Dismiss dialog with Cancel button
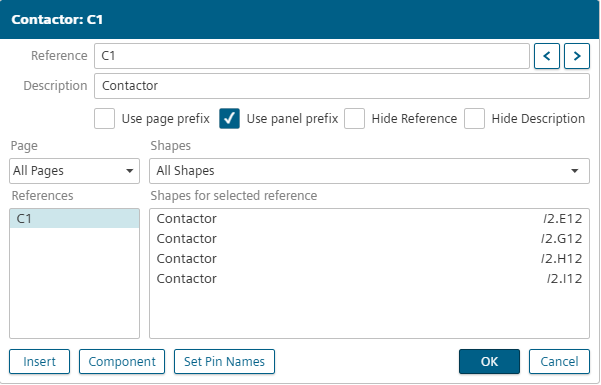The image size is (601, 385). pos(559,362)
